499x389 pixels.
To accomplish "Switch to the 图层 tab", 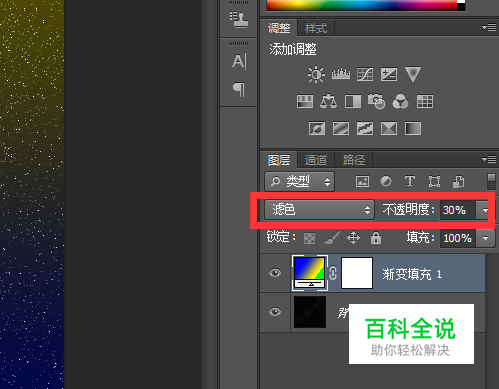I will pyautogui.click(x=279, y=160).
